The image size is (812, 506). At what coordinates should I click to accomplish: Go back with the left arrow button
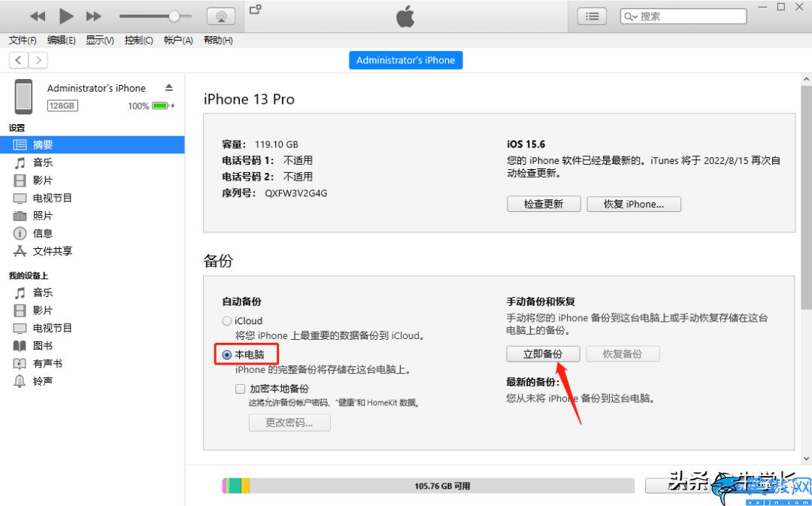(19, 60)
